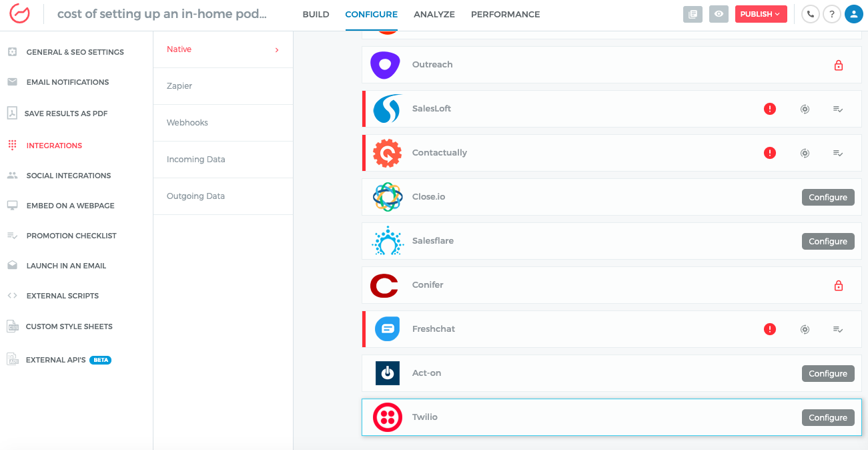
Task: Select the Zapier integration type
Action: 179,86
